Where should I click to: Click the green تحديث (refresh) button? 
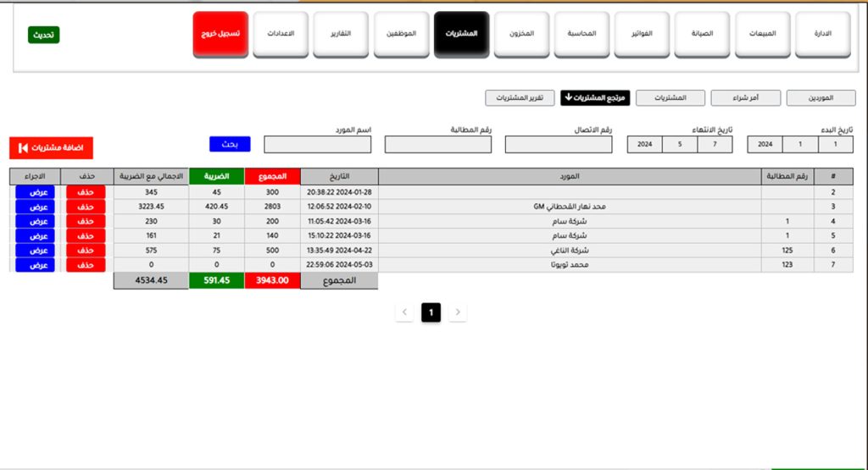click(43, 35)
